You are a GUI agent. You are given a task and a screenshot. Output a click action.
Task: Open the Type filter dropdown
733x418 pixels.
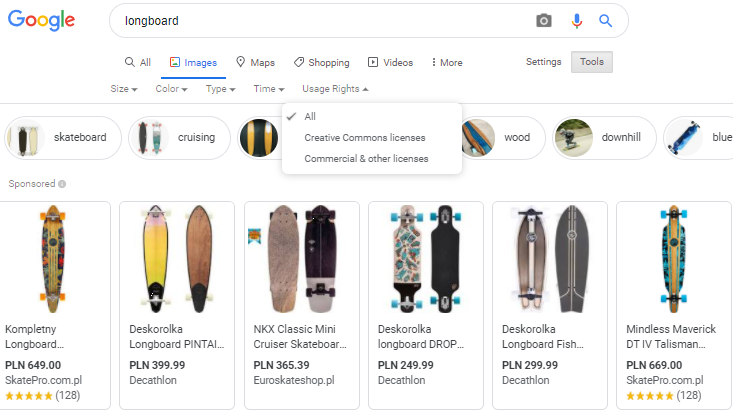(221, 89)
